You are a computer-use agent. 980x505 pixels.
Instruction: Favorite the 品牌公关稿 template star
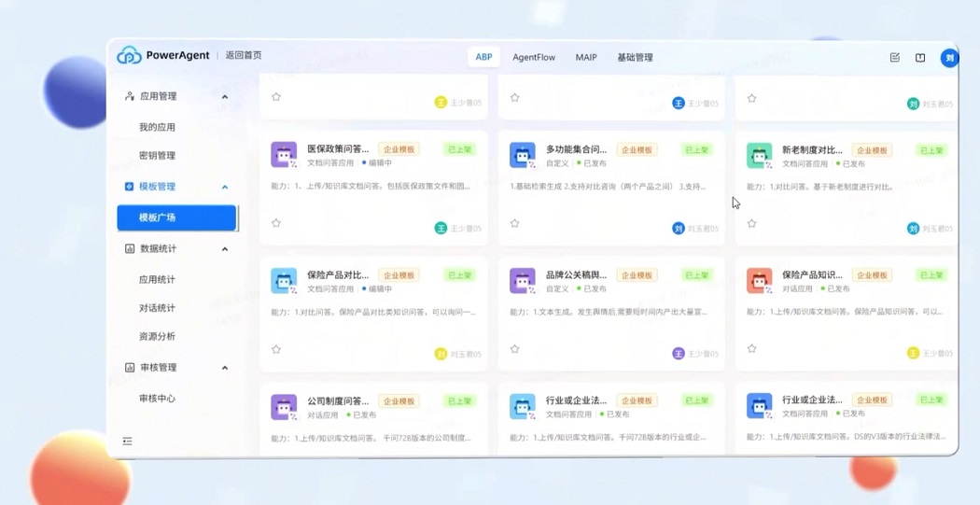514,349
